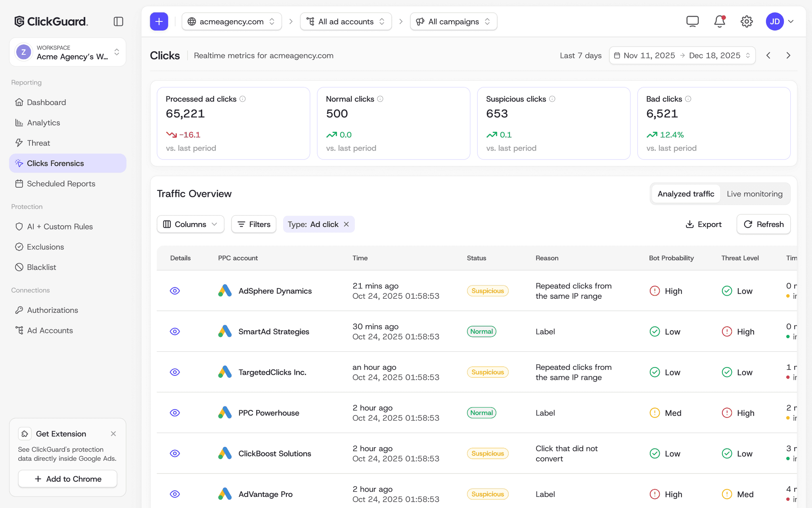Show info for Suspicious clicks
The image size is (812, 508).
click(x=552, y=99)
